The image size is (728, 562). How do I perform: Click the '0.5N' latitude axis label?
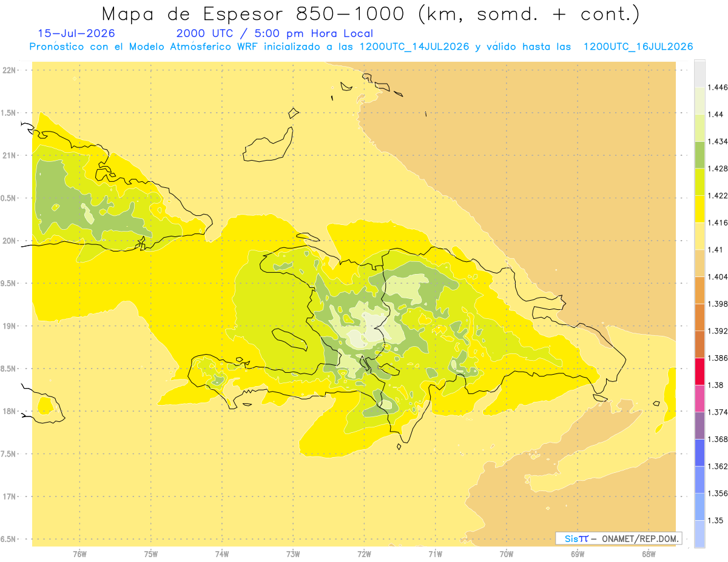pos(9,198)
